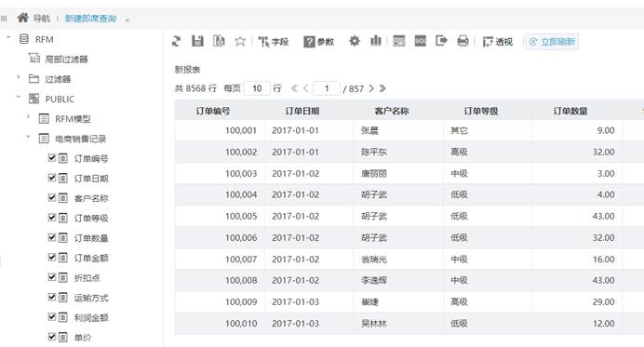Uncheck the 订单等级 field checkbox
The height and width of the screenshot is (347, 644).
[52, 218]
